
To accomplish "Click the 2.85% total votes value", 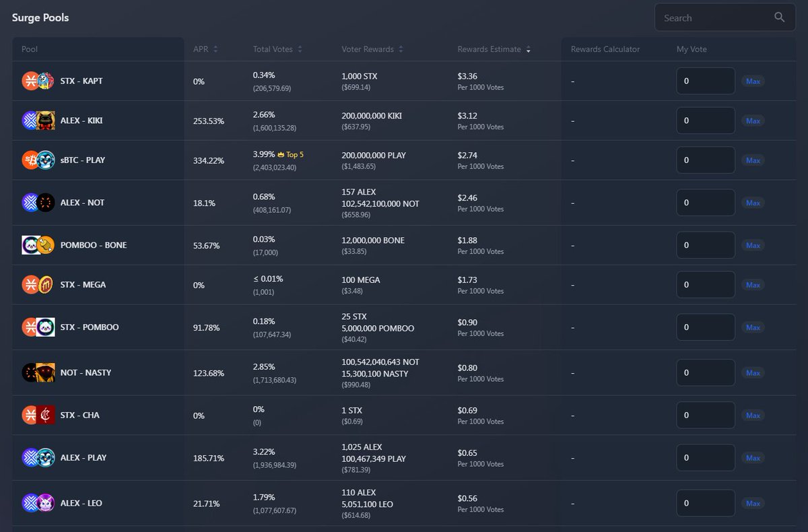I will 264,367.
